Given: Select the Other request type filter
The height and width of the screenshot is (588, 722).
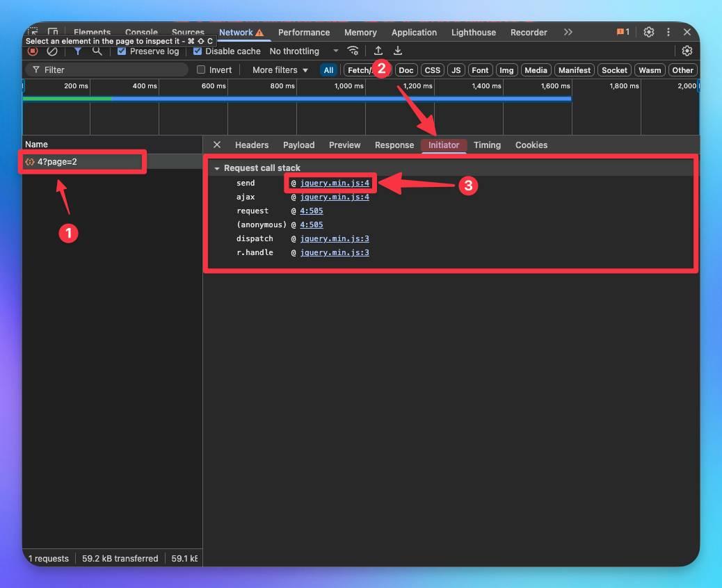Looking at the screenshot, I should (x=682, y=70).
